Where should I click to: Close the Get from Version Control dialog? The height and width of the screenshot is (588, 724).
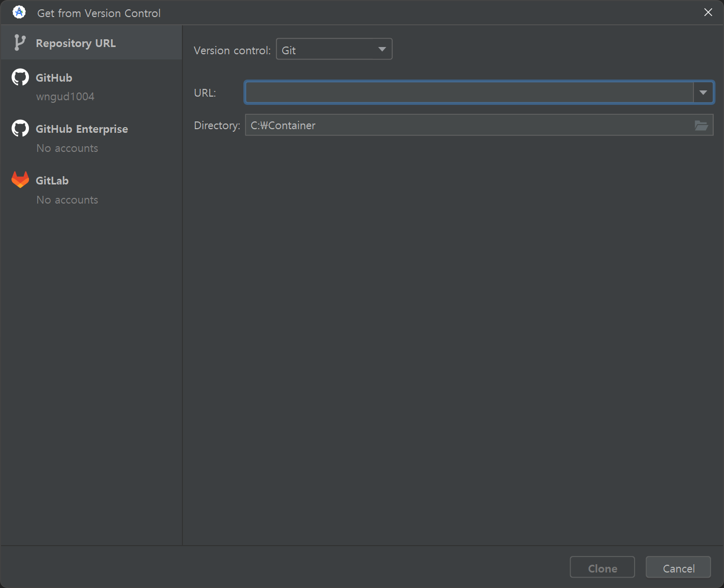[708, 12]
